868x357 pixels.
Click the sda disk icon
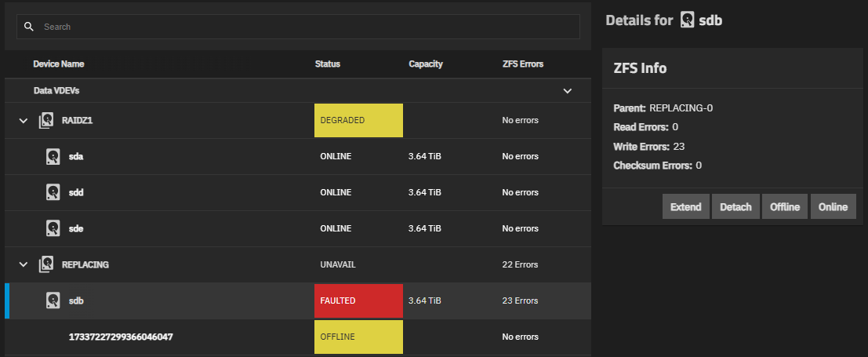(53, 156)
